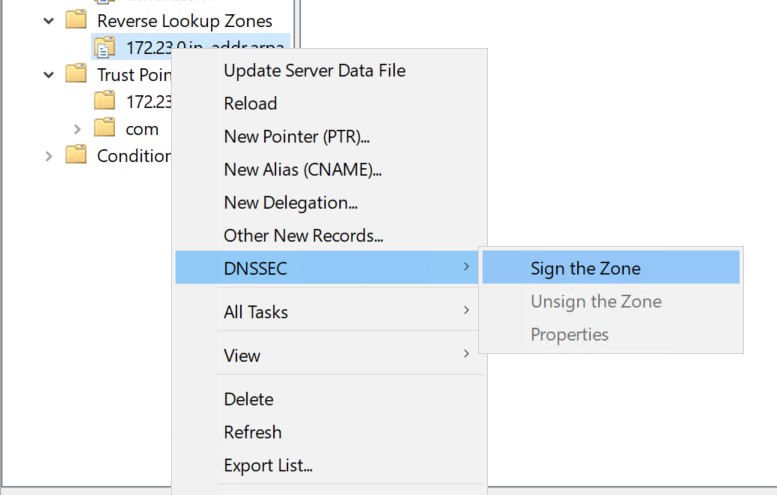Click the 172.23 folder icon under Trust Points
The image size is (777, 495).
point(105,101)
